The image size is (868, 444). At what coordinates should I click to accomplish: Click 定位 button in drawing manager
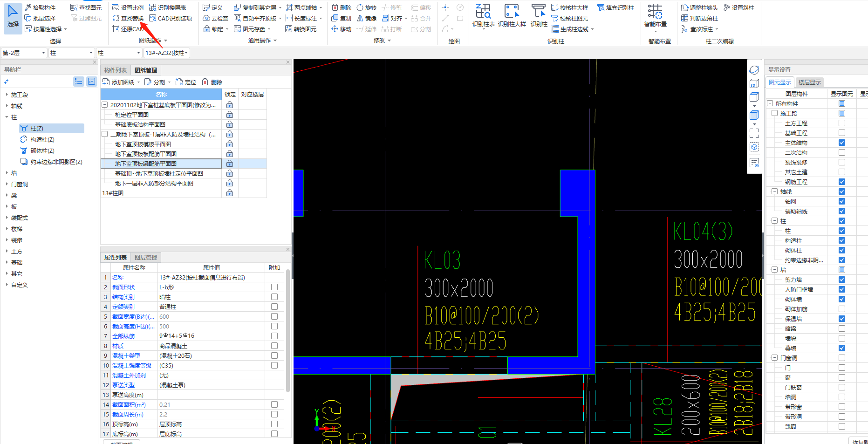coord(186,82)
